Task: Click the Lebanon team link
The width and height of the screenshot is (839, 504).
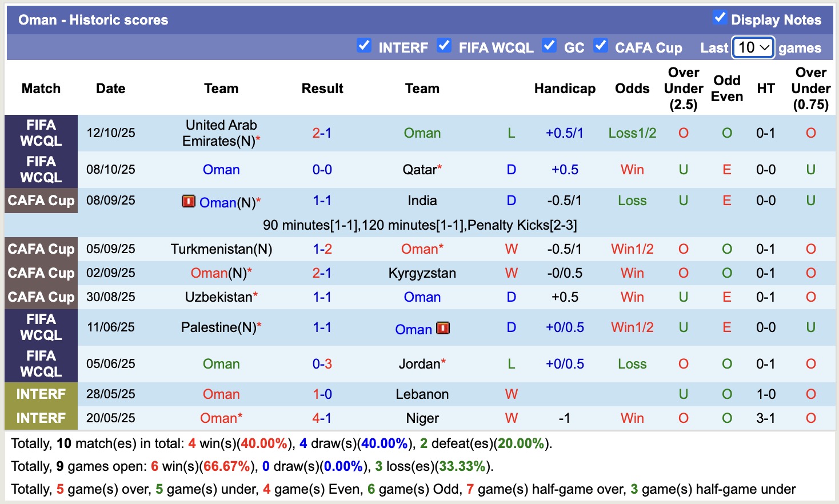Action: [x=422, y=394]
